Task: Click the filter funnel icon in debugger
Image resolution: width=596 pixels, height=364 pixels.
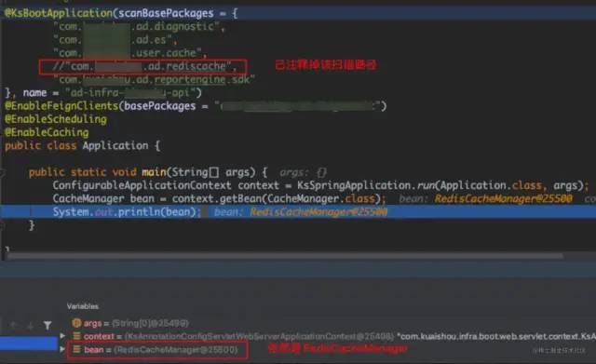Action: tap(47, 325)
